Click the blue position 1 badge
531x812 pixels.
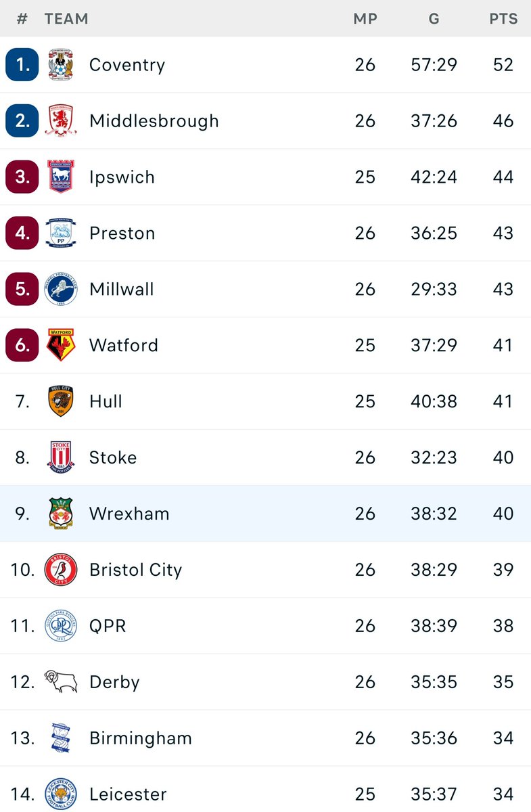[x=22, y=65]
